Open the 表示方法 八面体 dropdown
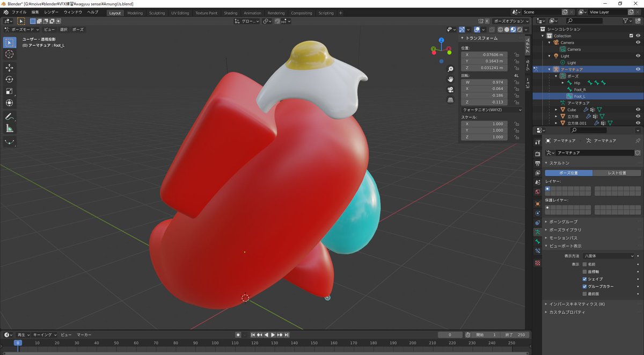This screenshot has width=644, height=355. coord(609,256)
